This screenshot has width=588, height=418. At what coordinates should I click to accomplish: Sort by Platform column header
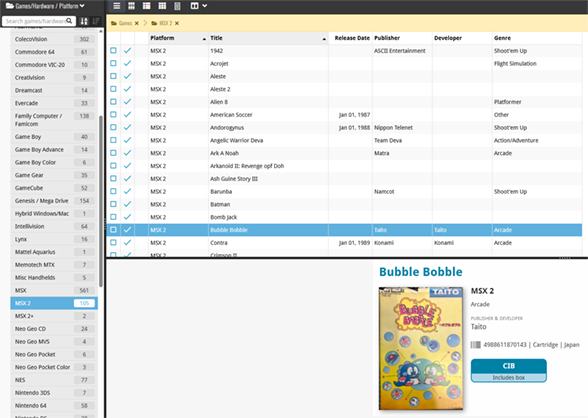pos(178,38)
